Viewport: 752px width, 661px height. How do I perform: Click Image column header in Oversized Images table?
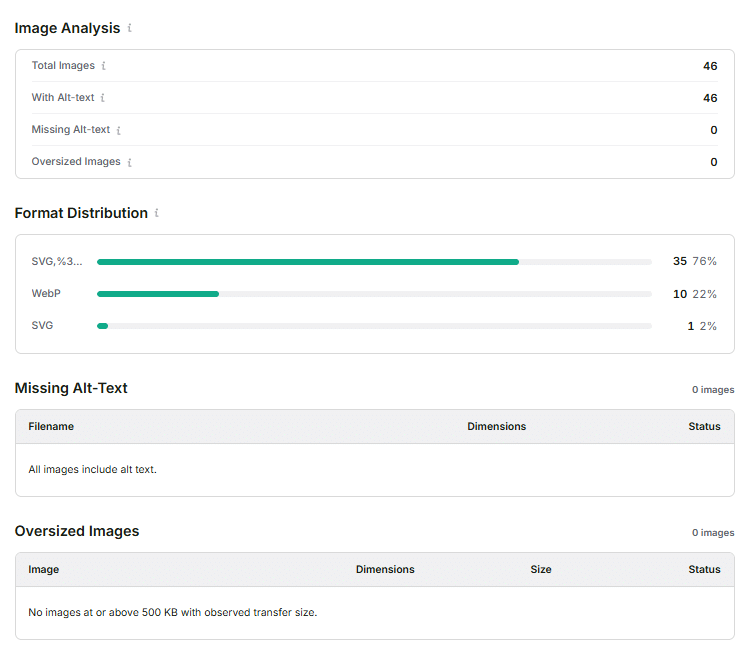coord(44,569)
